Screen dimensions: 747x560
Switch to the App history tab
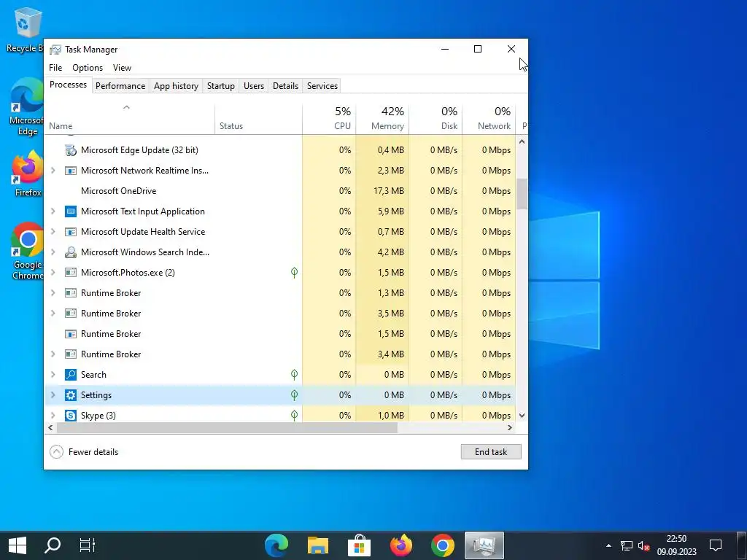[176, 86]
